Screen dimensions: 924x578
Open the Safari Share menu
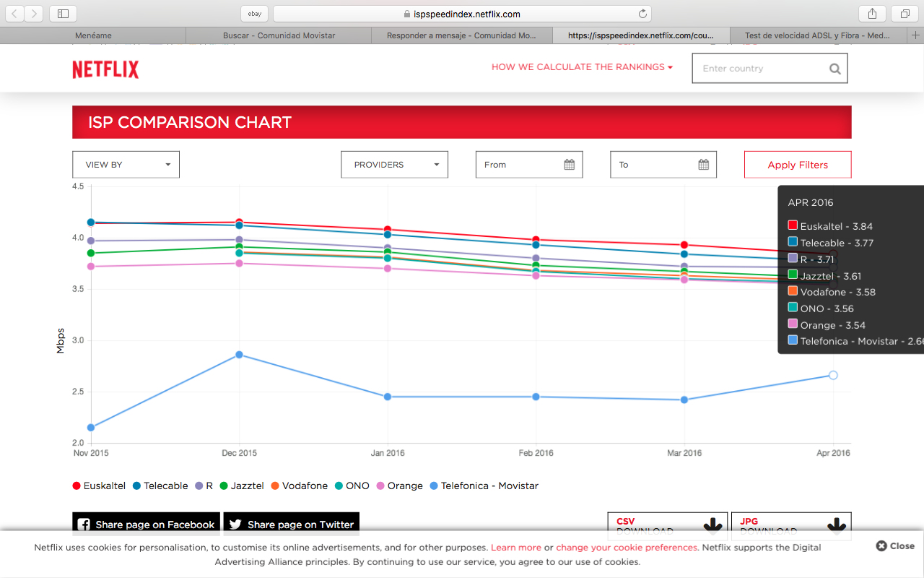point(872,14)
